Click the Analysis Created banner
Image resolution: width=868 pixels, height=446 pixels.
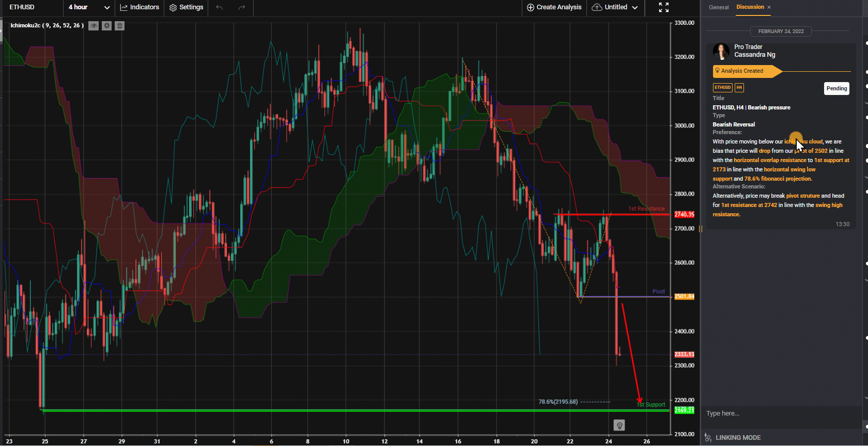click(747, 71)
